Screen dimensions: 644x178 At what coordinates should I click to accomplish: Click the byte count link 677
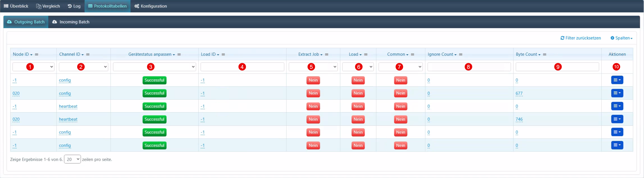[519, 93]
